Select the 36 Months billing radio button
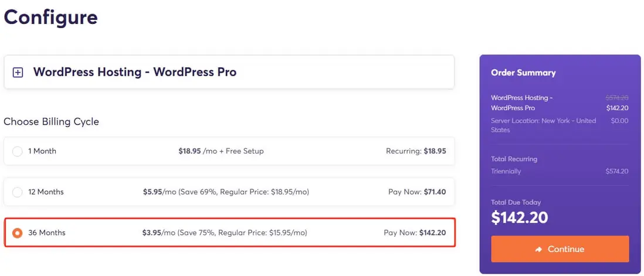 18,233
